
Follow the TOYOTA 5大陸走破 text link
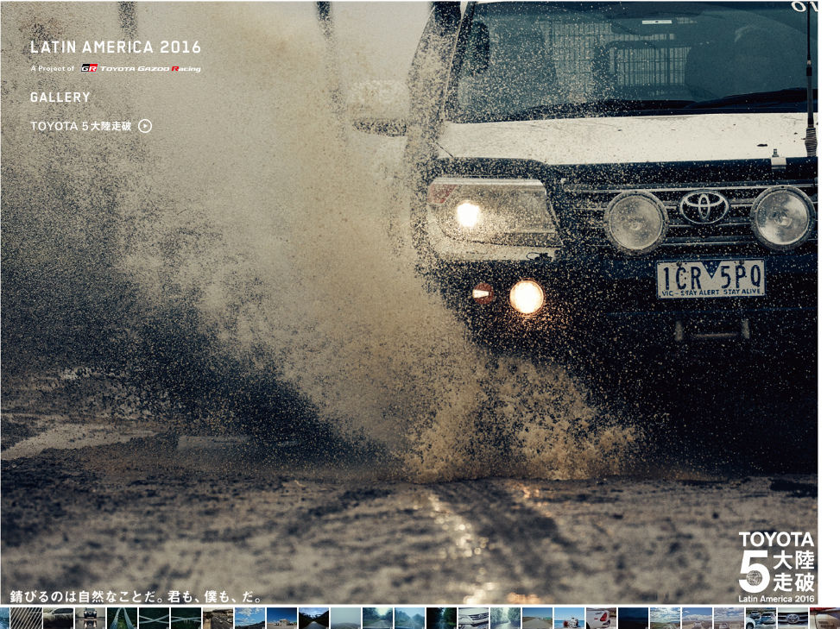pyautogui.click(x=81, y=126)
